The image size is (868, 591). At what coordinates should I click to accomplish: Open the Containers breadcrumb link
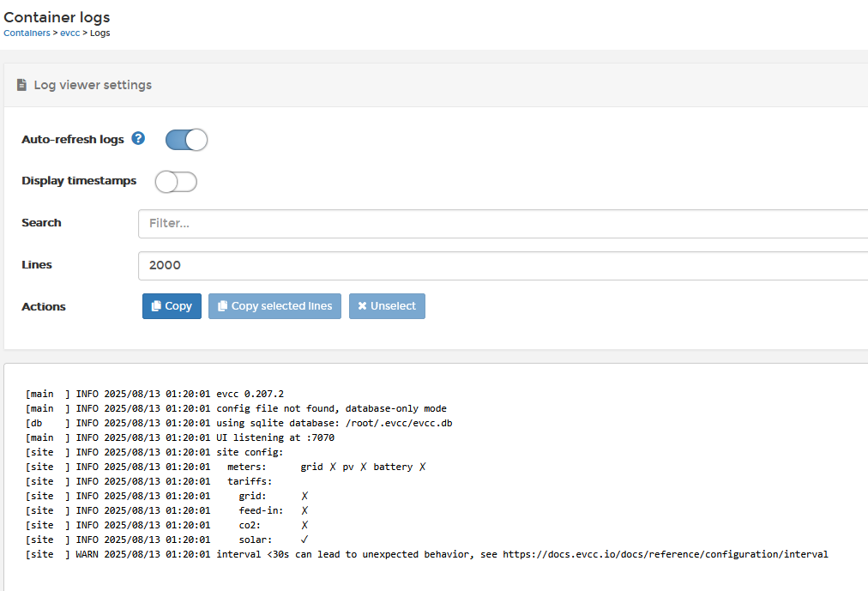pyautogui.click(x=27, y=33)
